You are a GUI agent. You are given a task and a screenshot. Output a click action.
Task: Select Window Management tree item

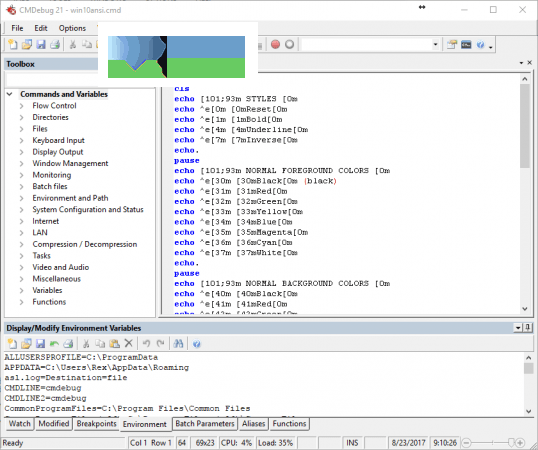click(70, 164)
